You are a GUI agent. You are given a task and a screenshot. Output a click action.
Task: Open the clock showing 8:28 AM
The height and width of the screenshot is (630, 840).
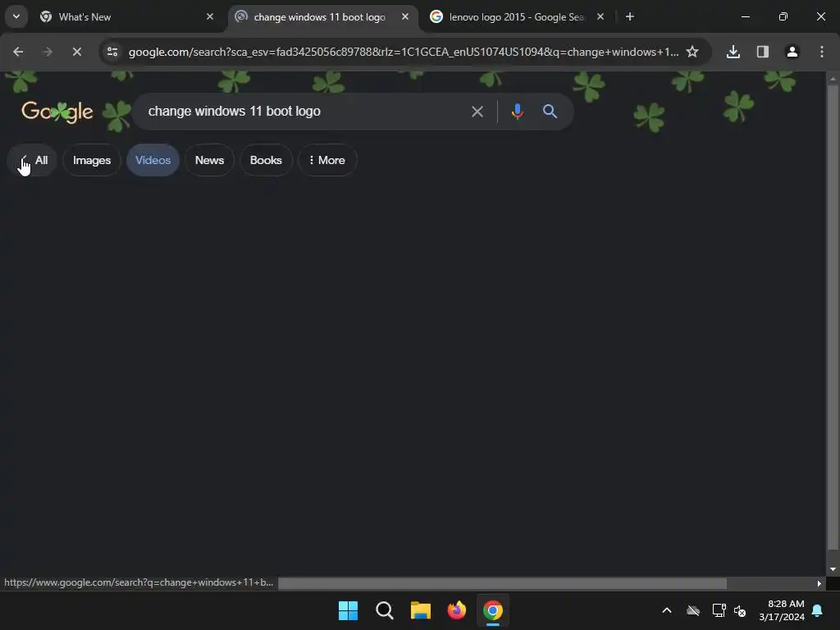coord(782,610)
